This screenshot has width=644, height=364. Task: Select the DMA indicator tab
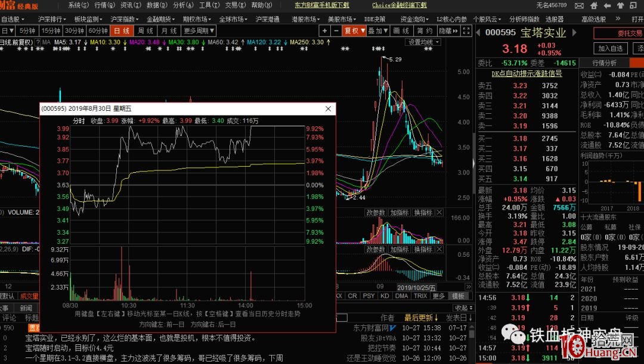click(401, 296)
